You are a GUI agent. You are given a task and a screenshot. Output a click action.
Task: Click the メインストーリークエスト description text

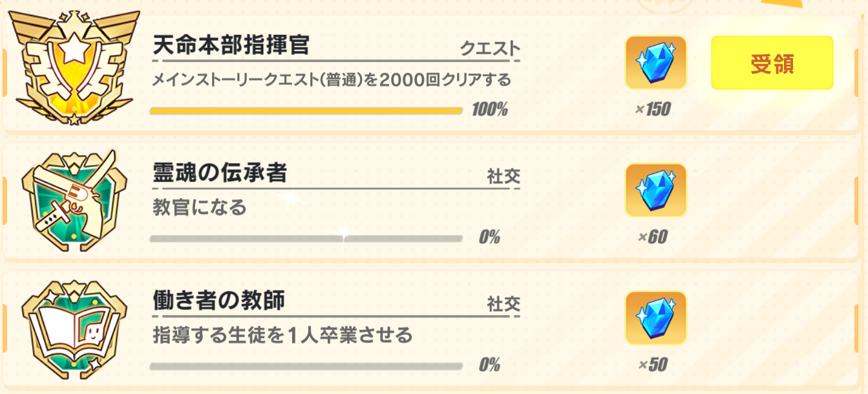[332, 80]
